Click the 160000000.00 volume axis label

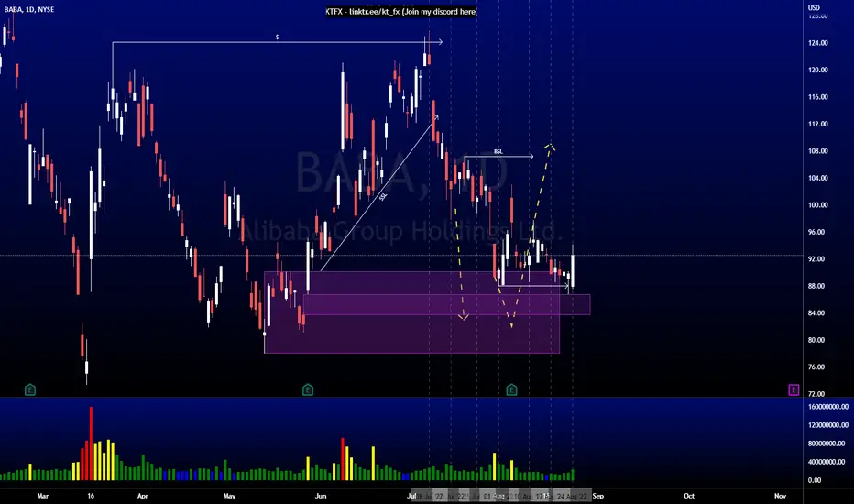tap(827, 407)
